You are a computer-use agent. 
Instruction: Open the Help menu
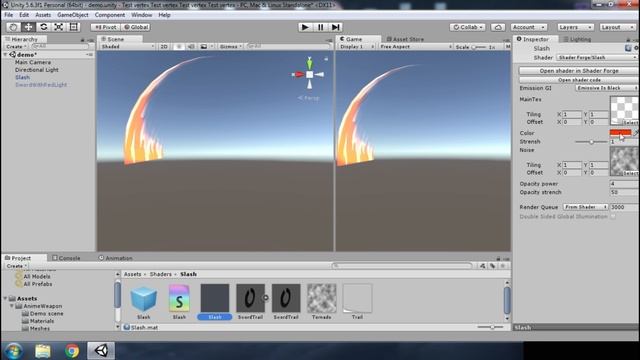pyautogui.click(x=164, y=15)
